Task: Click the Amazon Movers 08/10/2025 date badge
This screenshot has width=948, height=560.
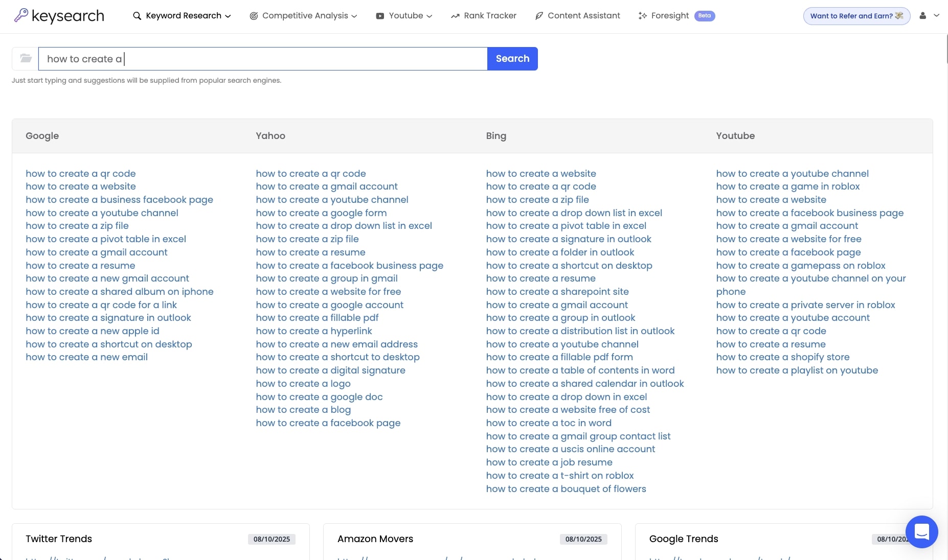Action: point(583,539)
